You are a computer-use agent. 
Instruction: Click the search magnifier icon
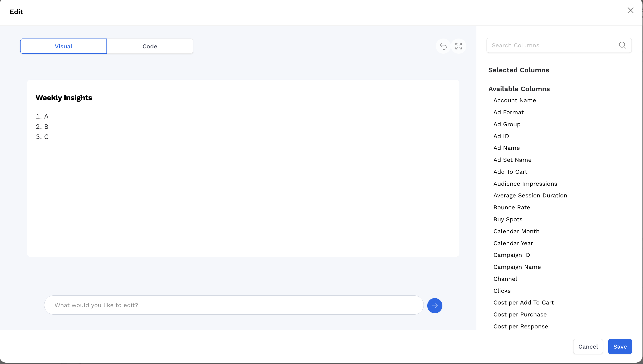(x=622, y=45)
